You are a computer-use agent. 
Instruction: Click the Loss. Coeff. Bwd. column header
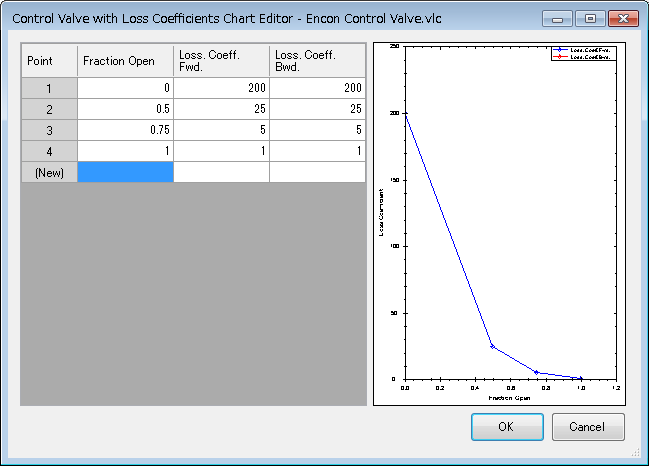coord(317,61)
